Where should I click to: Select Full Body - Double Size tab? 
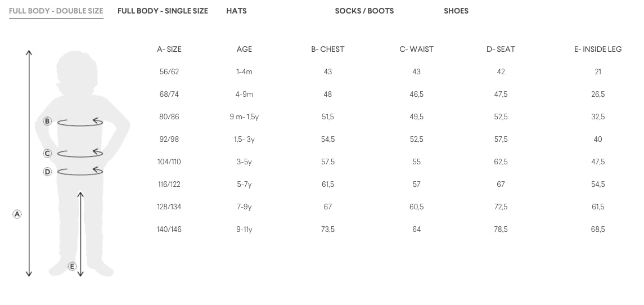coord(56,11)
